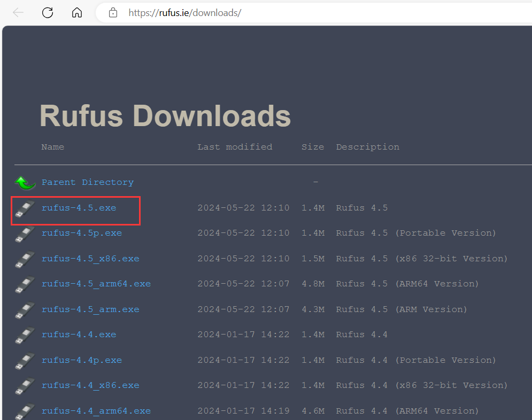This screenshot has width=532, height=420.
Task: Download rufus-4.4.exe
Action: pos(79,335)
